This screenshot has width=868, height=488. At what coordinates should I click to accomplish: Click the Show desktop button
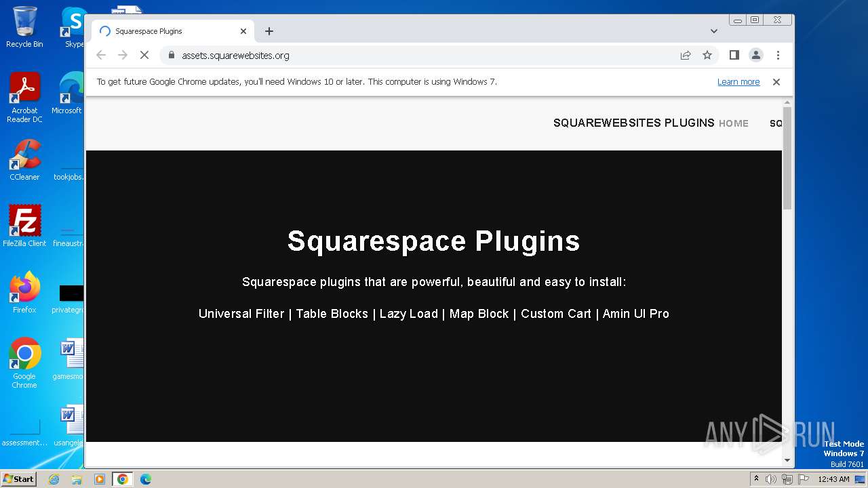[861, 479]
